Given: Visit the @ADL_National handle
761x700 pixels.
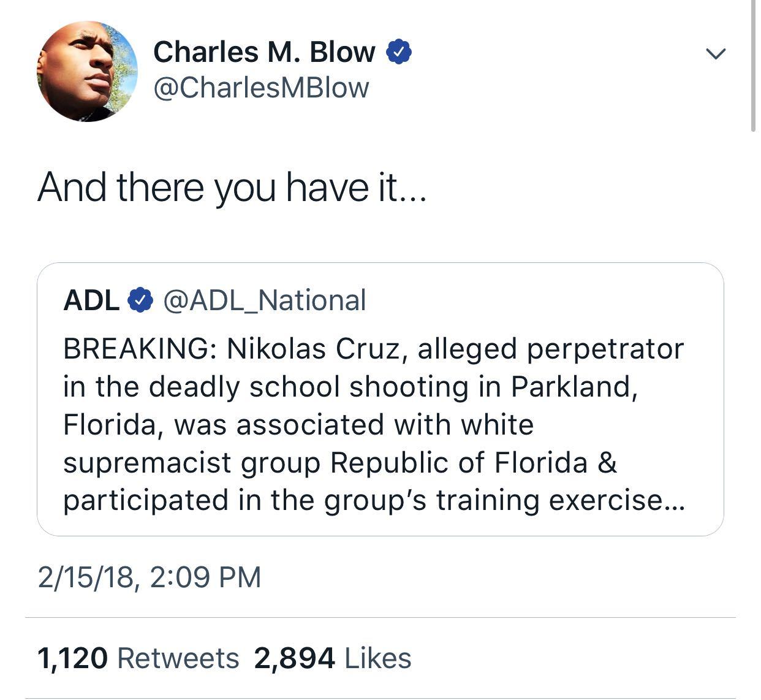Looking at the screenshot, I should tap(264, 300).
